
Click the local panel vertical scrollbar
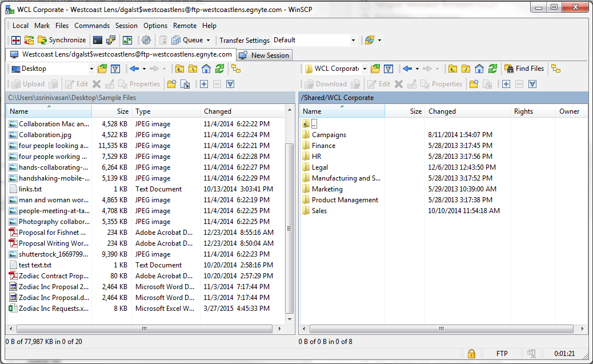[x=289, y=229]
